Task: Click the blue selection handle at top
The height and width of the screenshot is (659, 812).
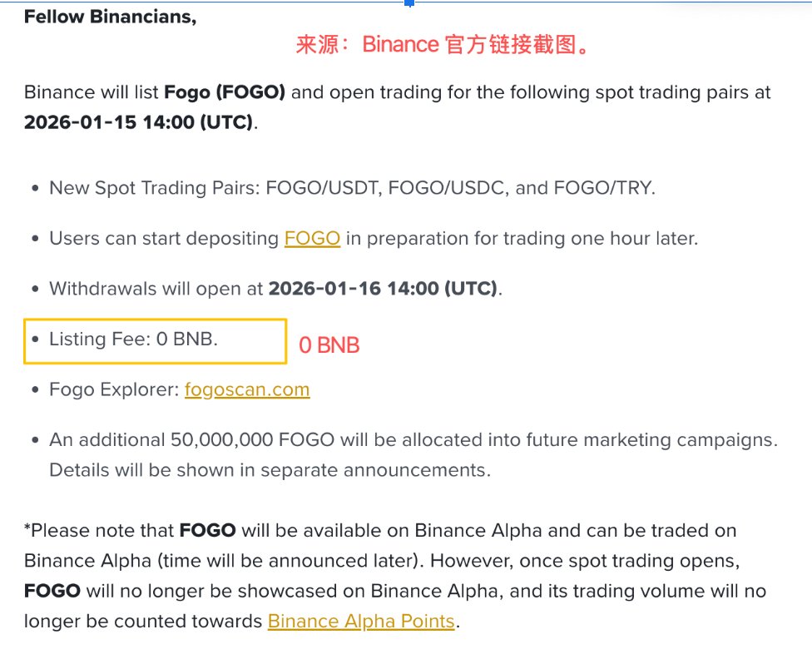Action: (408, 3)
